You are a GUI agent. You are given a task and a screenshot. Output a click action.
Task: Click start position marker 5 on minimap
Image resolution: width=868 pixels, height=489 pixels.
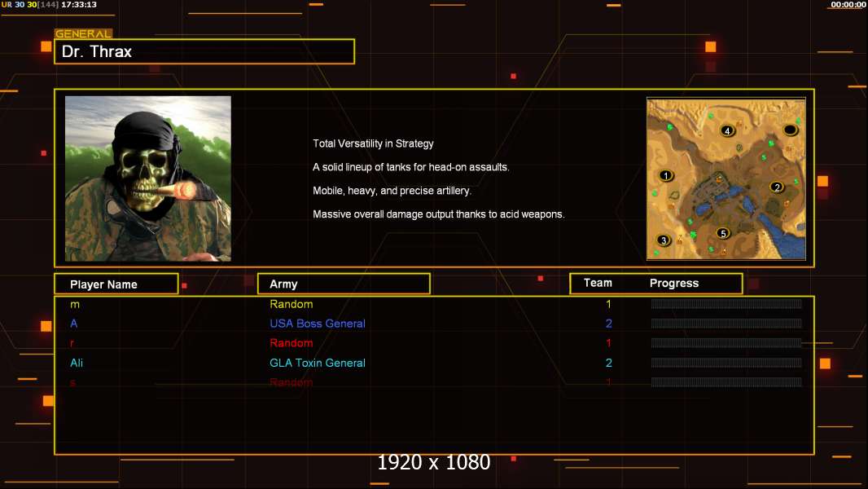pyautogui.click(x=722, y=234)
